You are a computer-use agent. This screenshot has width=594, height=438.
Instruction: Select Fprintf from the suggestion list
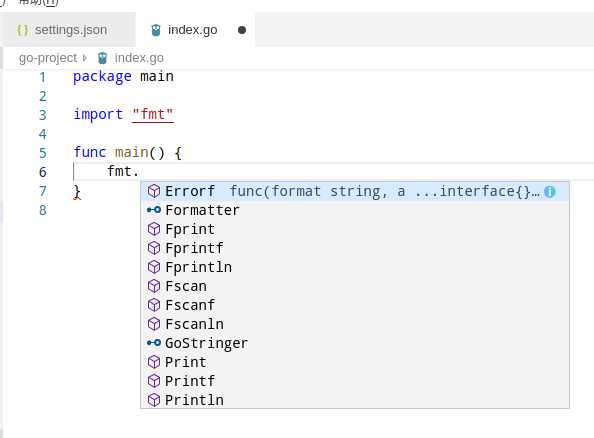point(355,248)
